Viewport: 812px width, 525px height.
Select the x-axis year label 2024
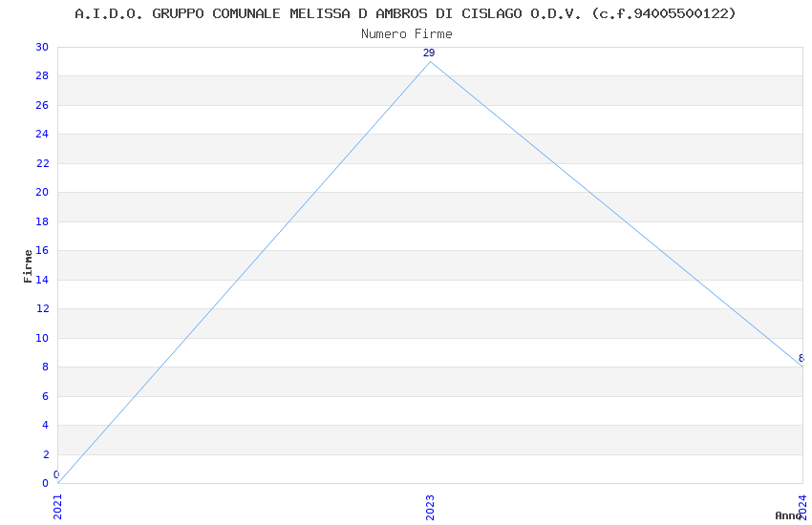(802, 507)
